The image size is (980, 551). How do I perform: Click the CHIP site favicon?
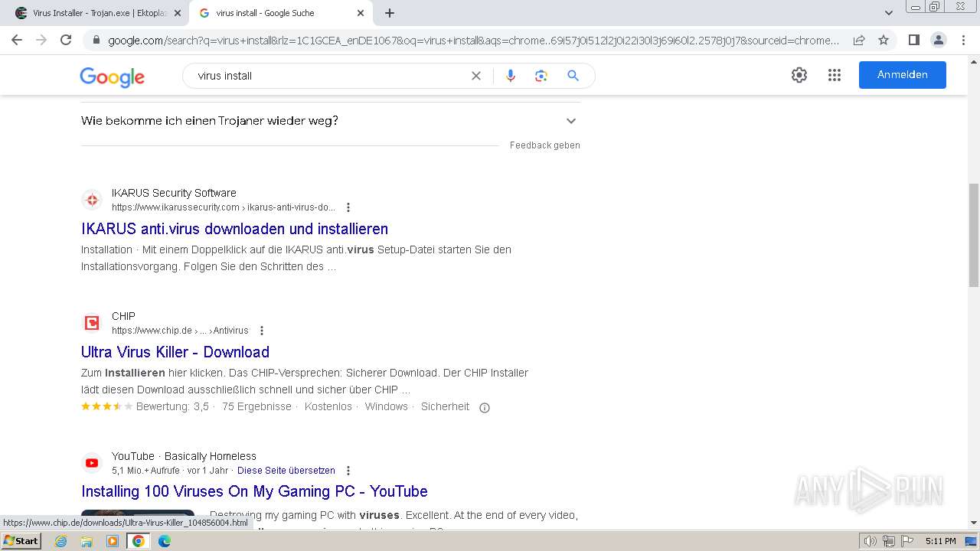(92, 323)
